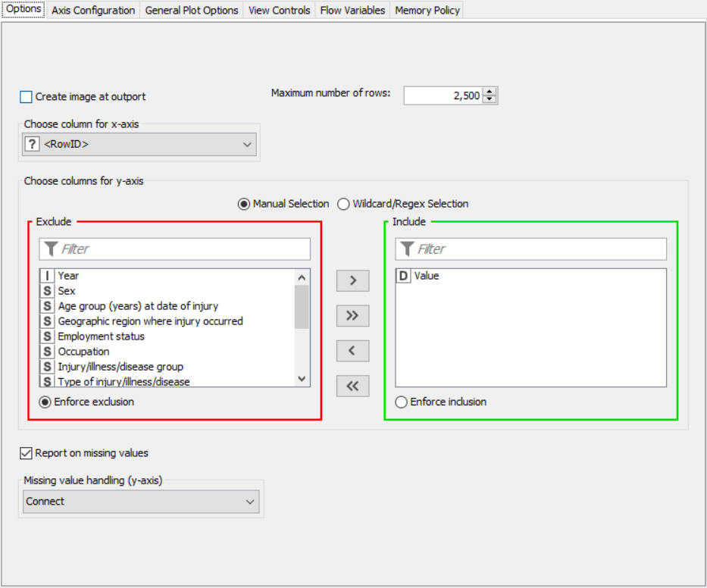The width and height of the screenshot is (707, 588).
Task: Move all columns to Exclude list
Action: (352, 386)
